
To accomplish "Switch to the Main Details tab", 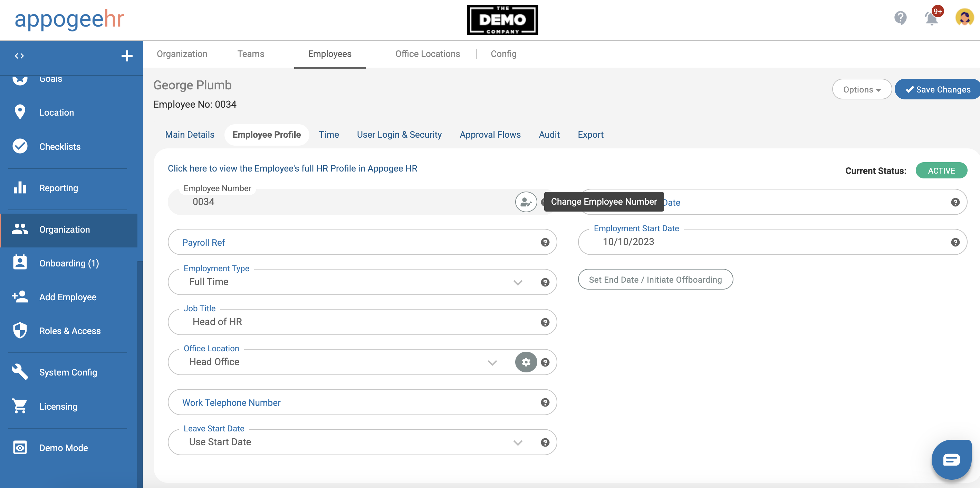I will pos(190,135).
